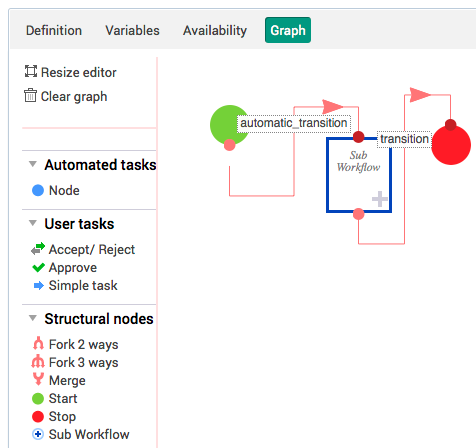Collapse the Automated tasks section
The width and height of the screenshot is (476, 448).
pos(33,164)
